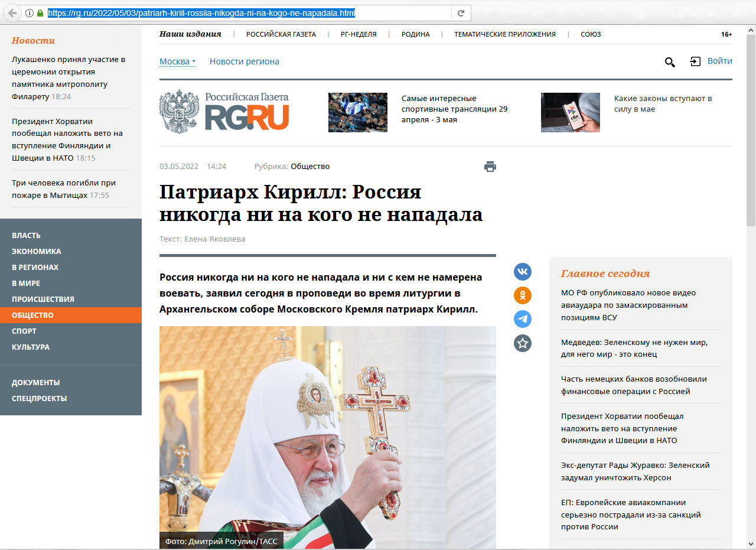The image size is (756, 550).
Task: Expand the Москва region dropdown
Action: [177, 61]
